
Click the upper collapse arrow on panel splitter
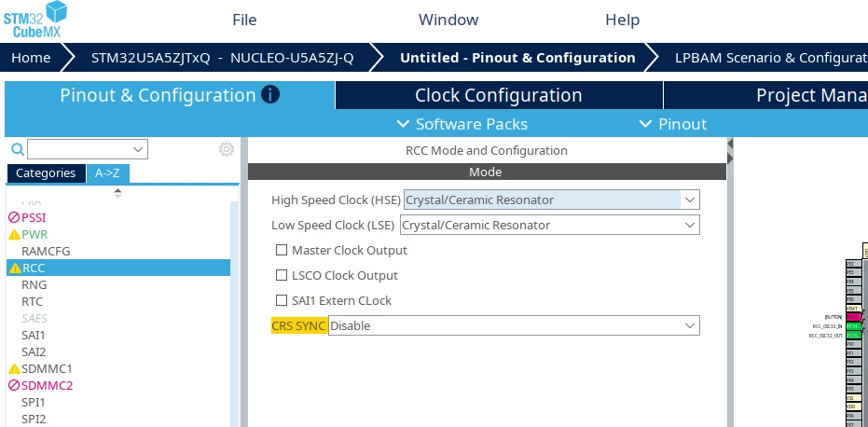[730, 144]
